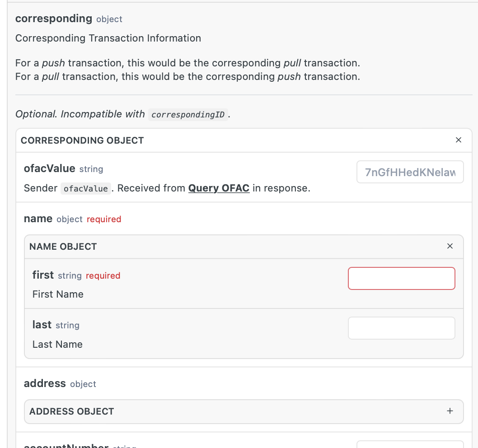Click the correspondingID code tag
Viewport: 478px width, 448px height.
tap(188, 115)
